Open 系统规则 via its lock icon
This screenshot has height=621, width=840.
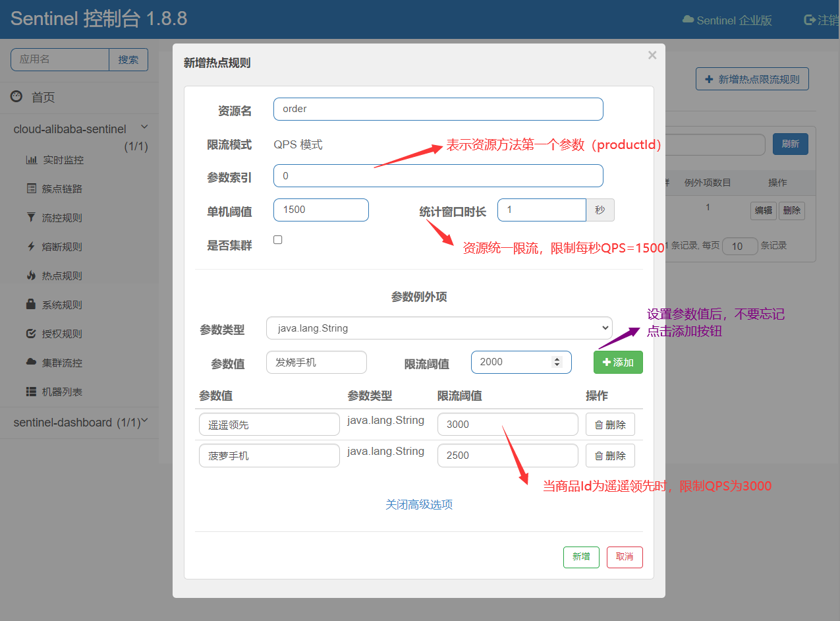31,305
